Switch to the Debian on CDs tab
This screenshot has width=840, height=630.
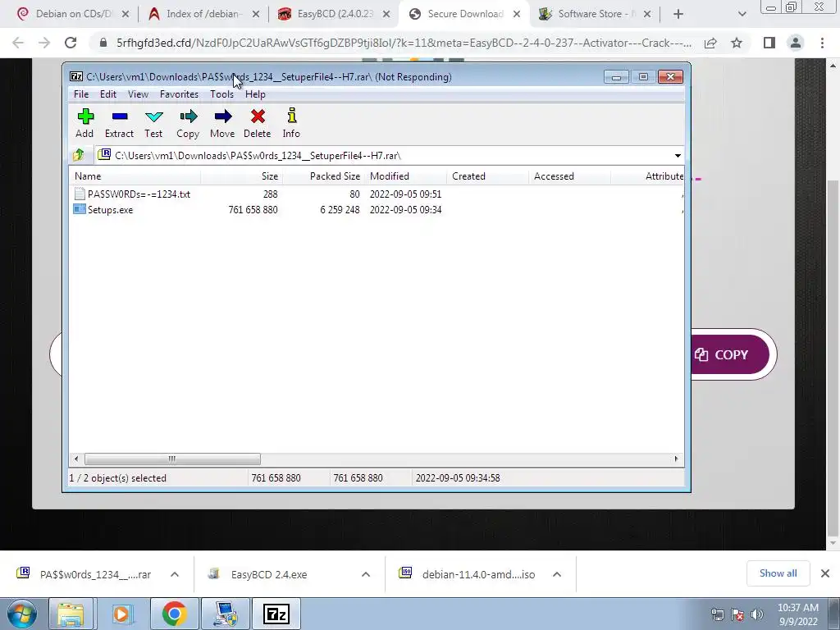point(72,14)
